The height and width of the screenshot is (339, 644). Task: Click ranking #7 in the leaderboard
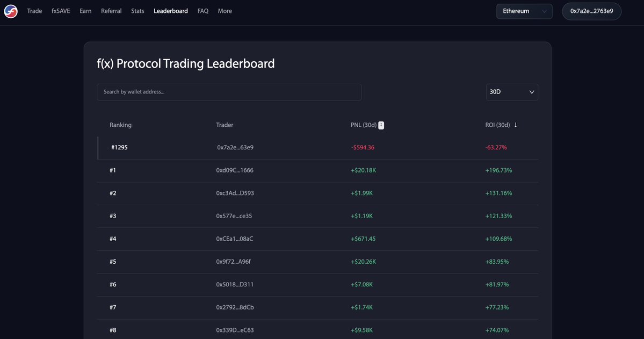(x=113, y=307)
